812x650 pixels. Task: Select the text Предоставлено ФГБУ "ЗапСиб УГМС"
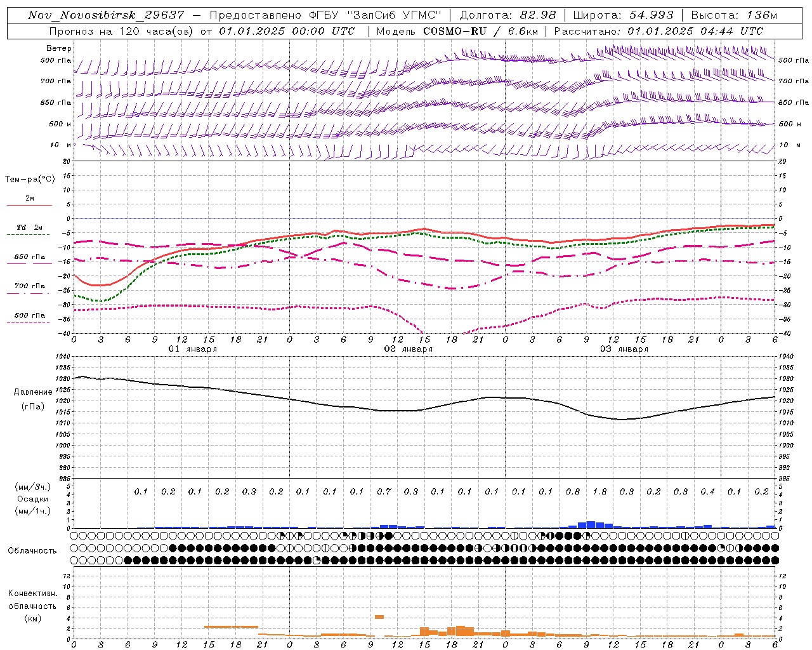click(x=325, y=15)
